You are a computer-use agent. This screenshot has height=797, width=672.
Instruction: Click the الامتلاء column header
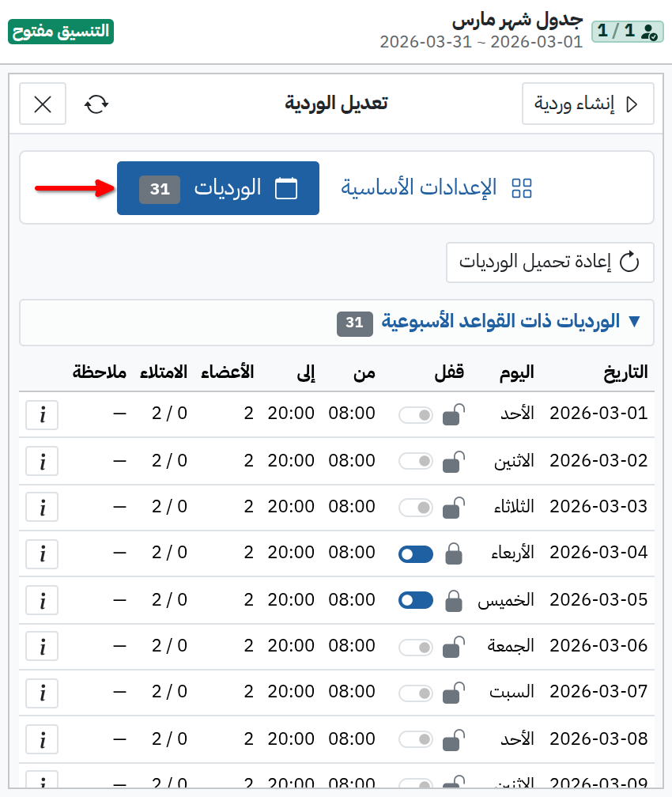(164, 372)
